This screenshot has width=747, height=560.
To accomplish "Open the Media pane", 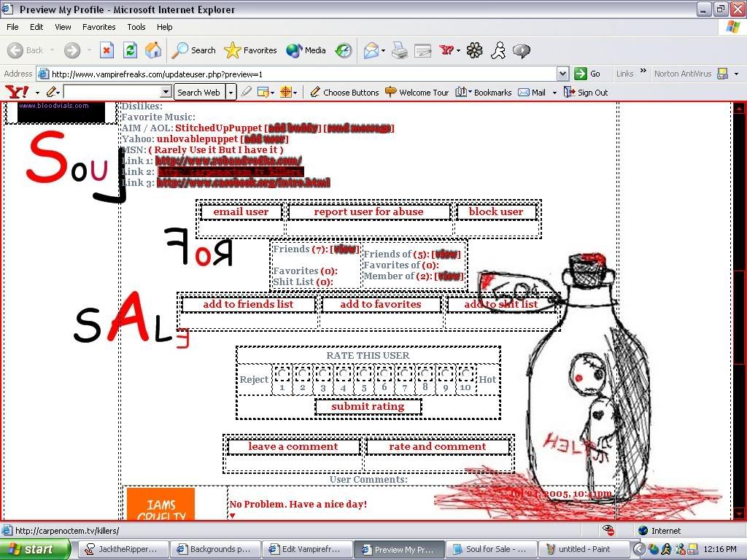I will pos(306,50).
